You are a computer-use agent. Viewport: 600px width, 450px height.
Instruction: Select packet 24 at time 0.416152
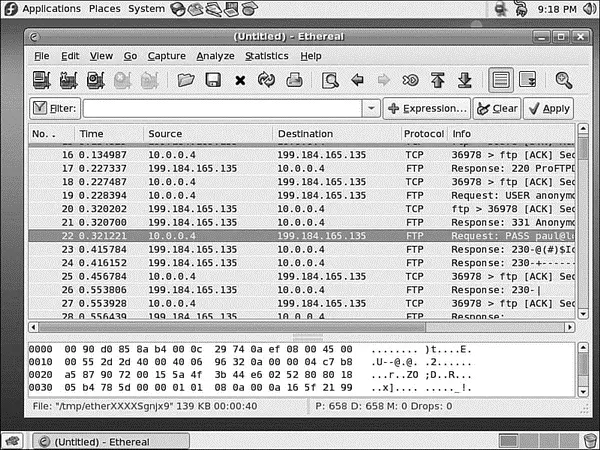[302, 263]
